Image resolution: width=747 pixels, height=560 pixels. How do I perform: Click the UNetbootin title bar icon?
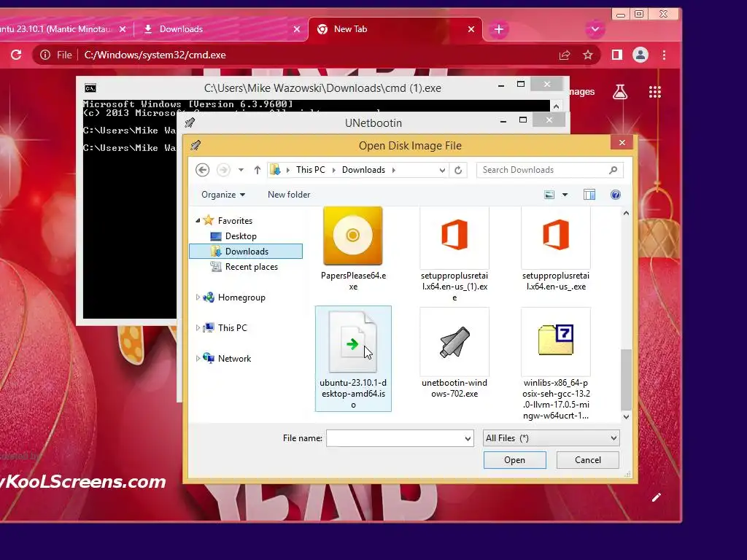click(x=190, y=122)
